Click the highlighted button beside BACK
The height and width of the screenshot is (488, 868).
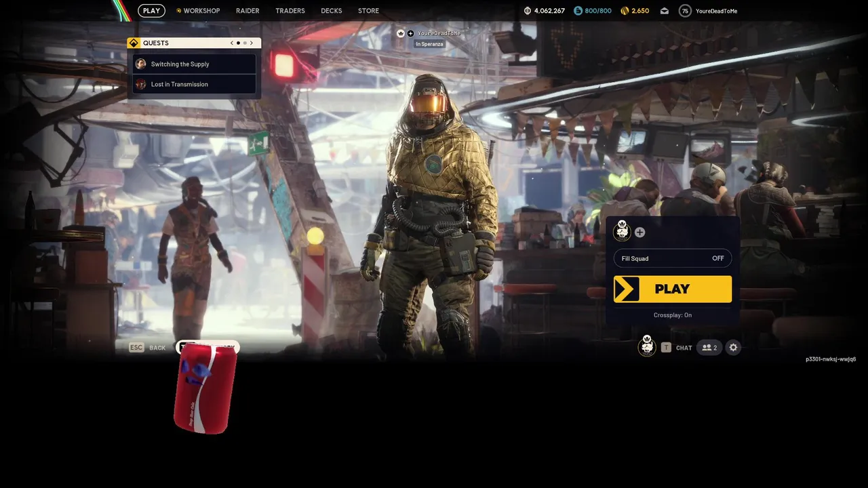coord(208,347)
